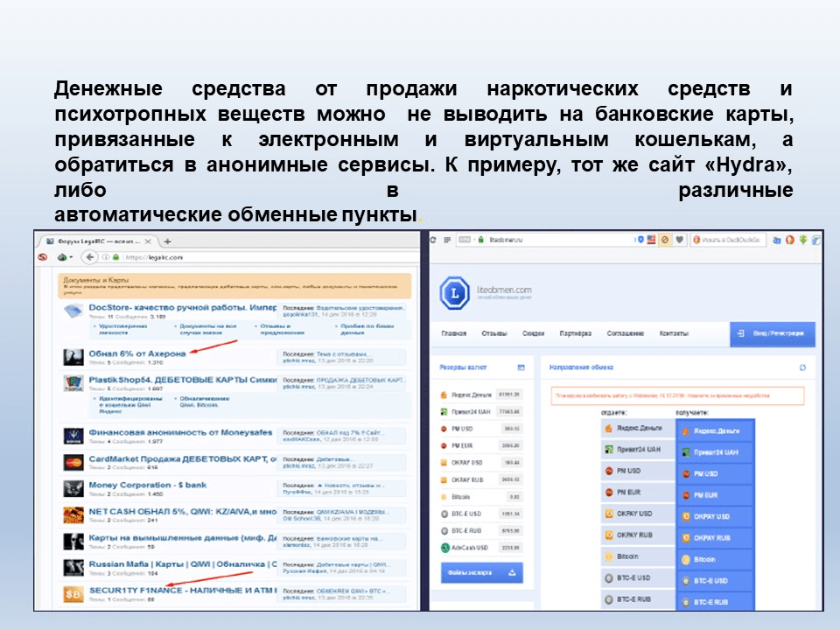Open a new tab with the plus button
This screenshot has width=840, height=630.
click(167, 241)
